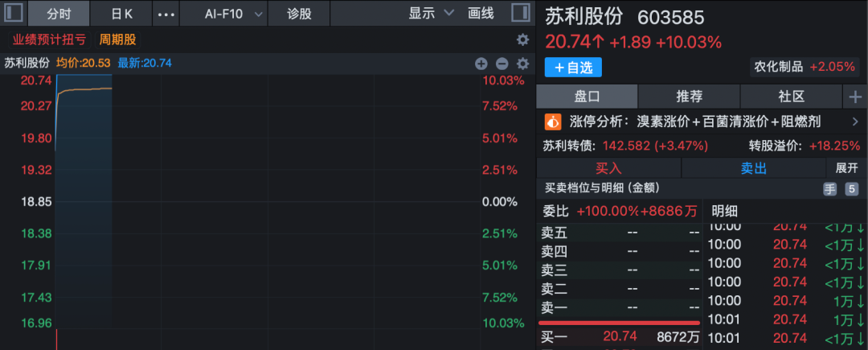Click the blue 卖出 sell button
The width and height of the screenshot is (868, 350).
tap(753, 168)
